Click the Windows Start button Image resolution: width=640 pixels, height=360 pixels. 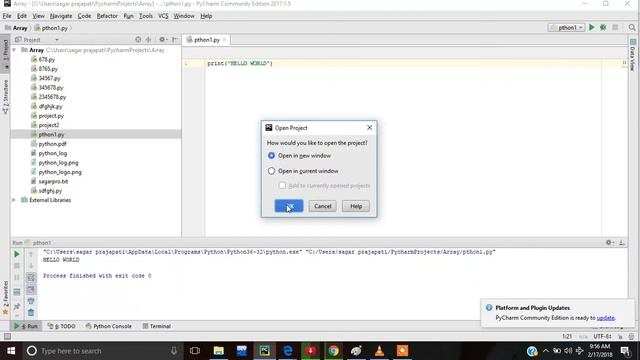11,351
